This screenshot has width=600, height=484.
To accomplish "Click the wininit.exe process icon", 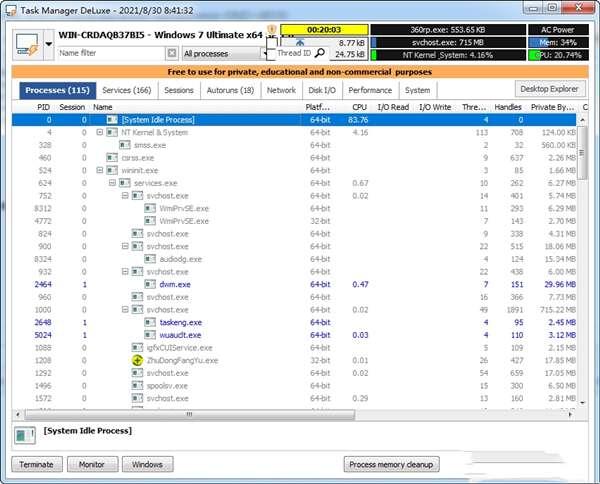I will pyautogui.click(x=112, y=170).
